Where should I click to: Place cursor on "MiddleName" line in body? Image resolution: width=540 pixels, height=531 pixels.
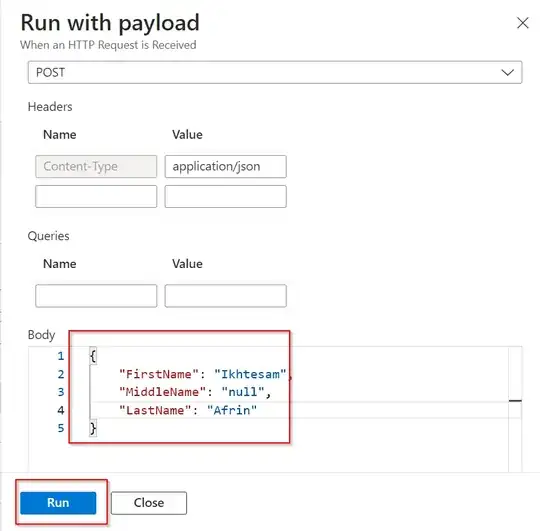195,392
